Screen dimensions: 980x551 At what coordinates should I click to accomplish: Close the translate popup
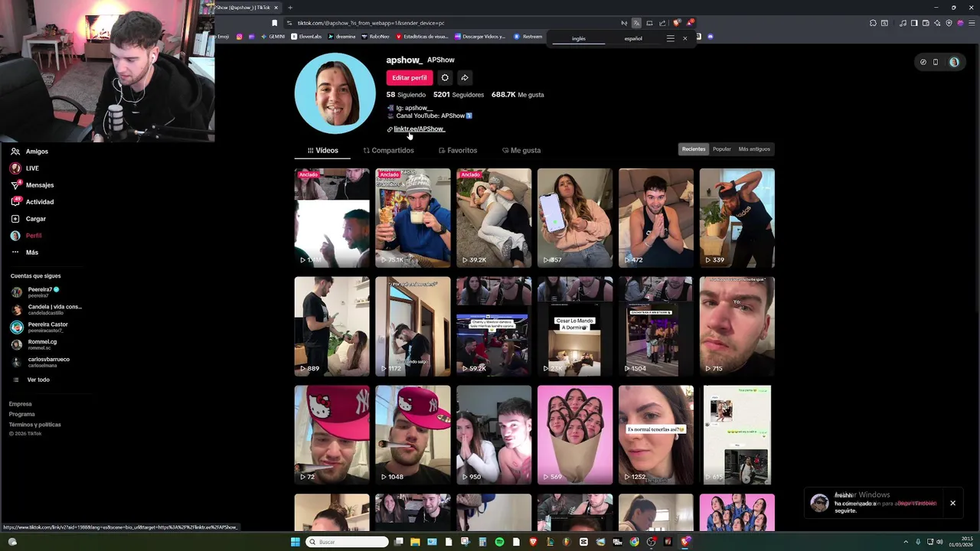[x=684, y=38]
